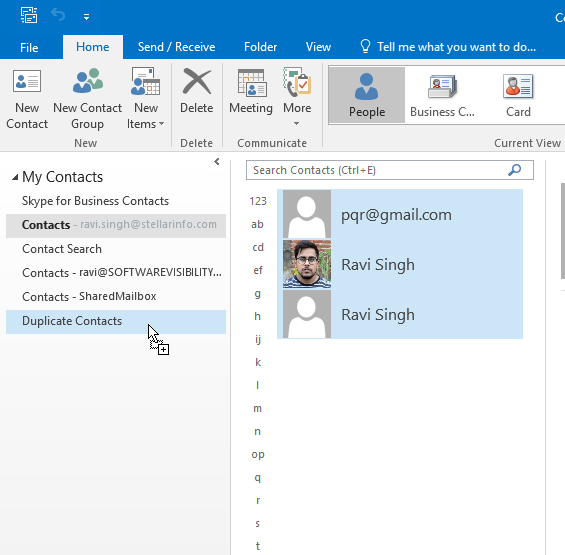Screen dimensions: 565x555
Task: Open the View tab
Action: (x=318, y=47)
